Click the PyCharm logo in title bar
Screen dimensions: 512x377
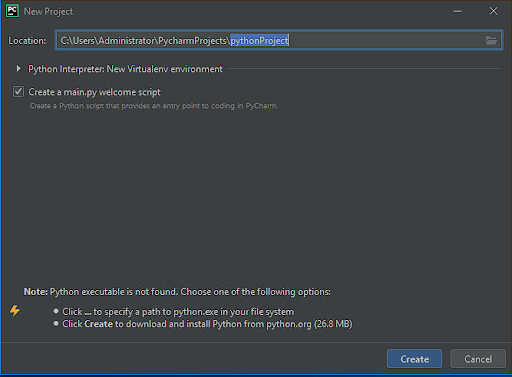tap(12, 11)
